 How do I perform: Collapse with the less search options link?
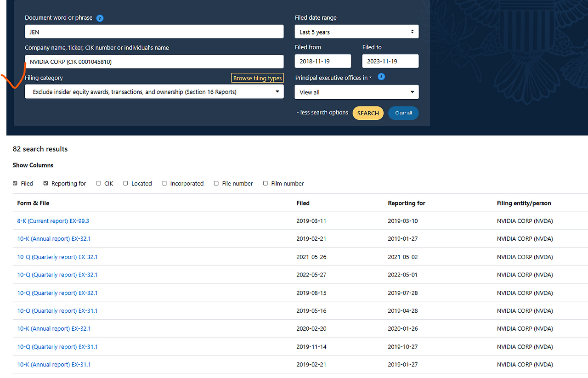[322, 113]
